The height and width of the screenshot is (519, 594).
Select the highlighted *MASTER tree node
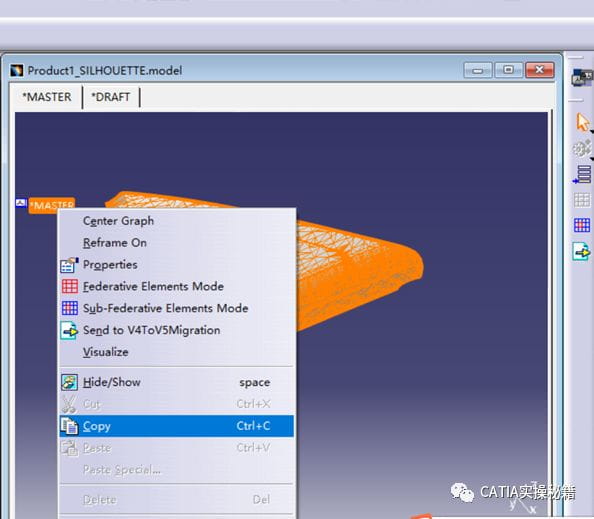52,205
